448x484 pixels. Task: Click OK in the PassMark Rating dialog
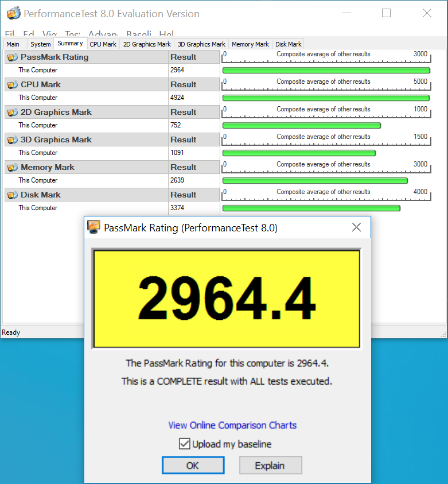click(193, 465)
